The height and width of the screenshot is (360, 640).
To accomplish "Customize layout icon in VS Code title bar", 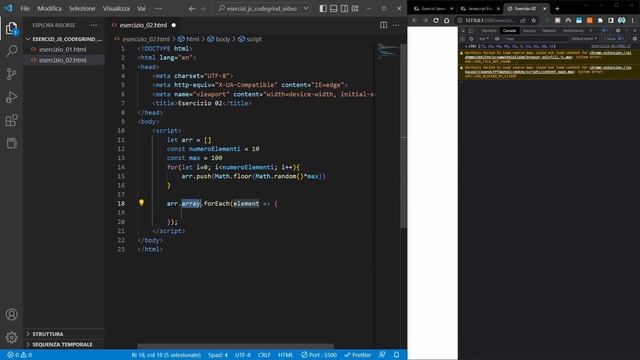I will pos(355,8).
